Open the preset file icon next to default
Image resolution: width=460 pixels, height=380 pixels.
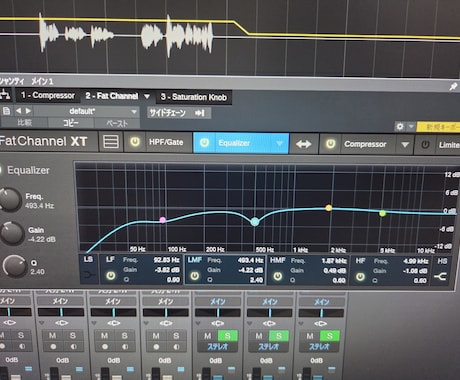coord(6,111)
